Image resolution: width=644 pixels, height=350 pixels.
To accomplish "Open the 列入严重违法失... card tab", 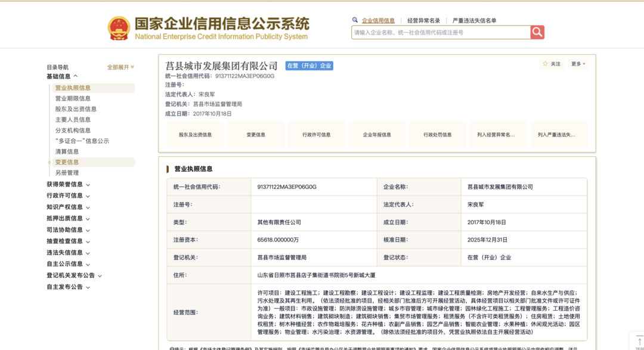I will click(x=559, y=135).
